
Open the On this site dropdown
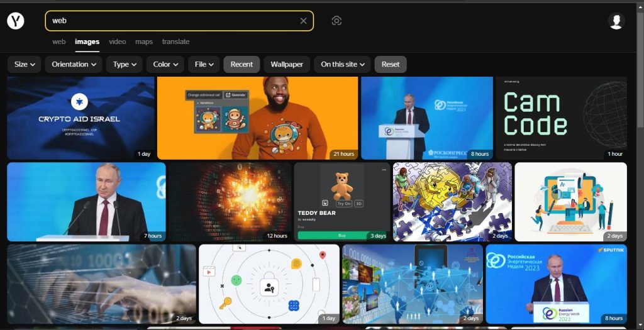[x=342, y=65]
